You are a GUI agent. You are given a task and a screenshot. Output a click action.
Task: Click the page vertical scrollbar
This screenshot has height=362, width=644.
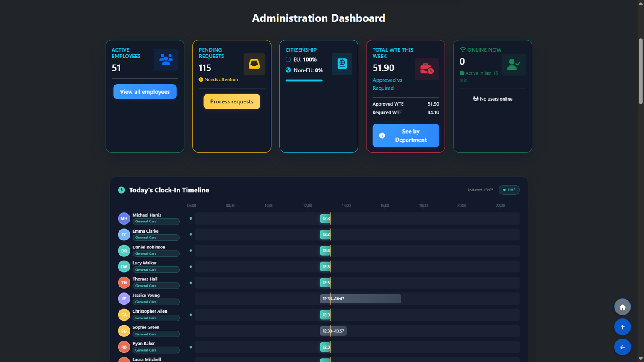coord(641,71)
